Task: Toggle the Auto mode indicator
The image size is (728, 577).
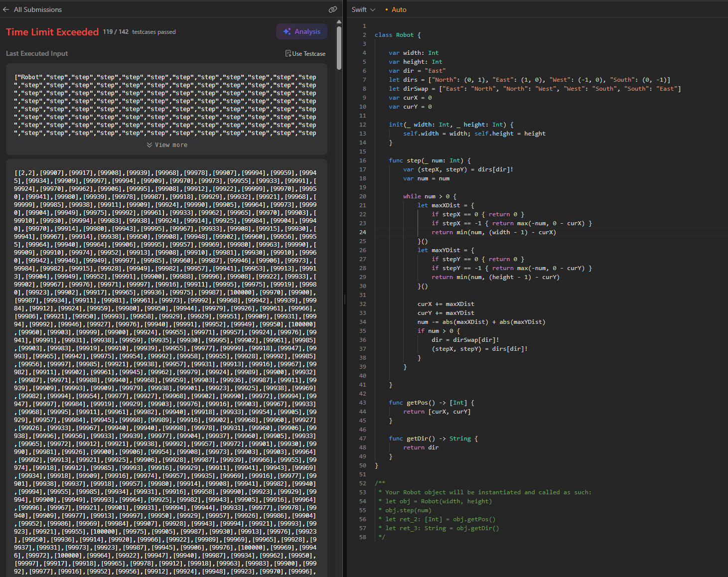Action: [399, 9]
